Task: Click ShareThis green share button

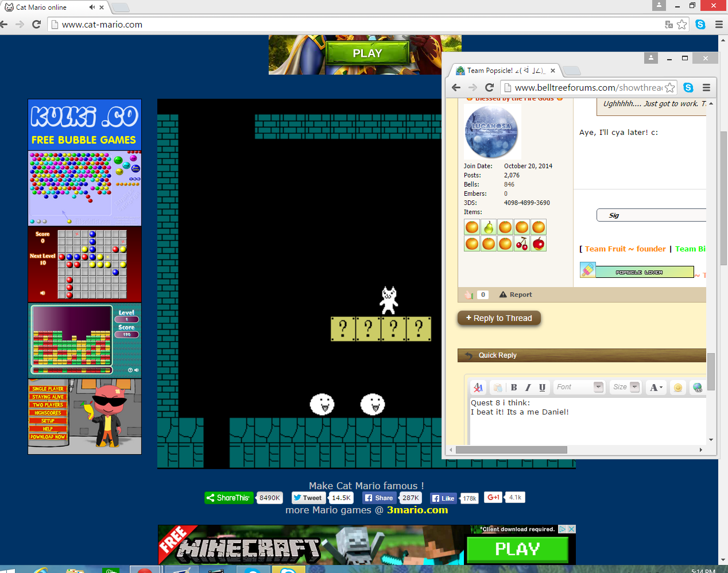Action: coord(229,498)
